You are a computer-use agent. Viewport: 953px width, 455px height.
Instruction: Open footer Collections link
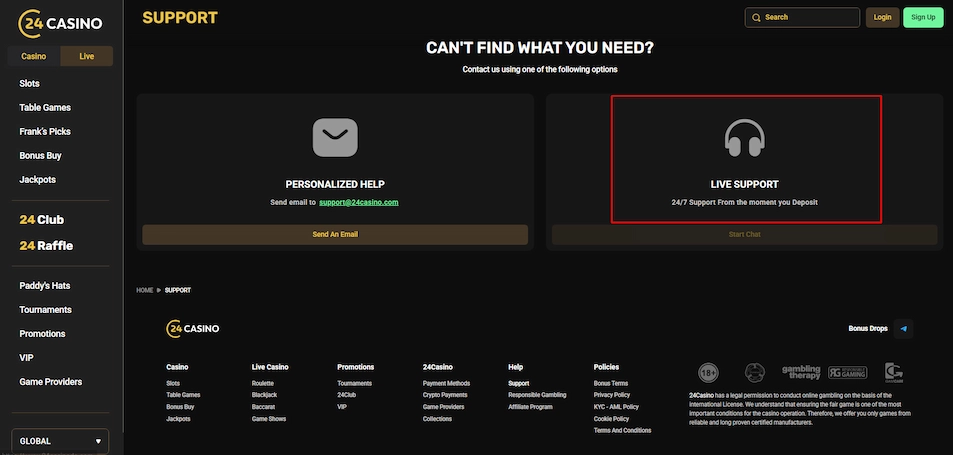(438, 419)
